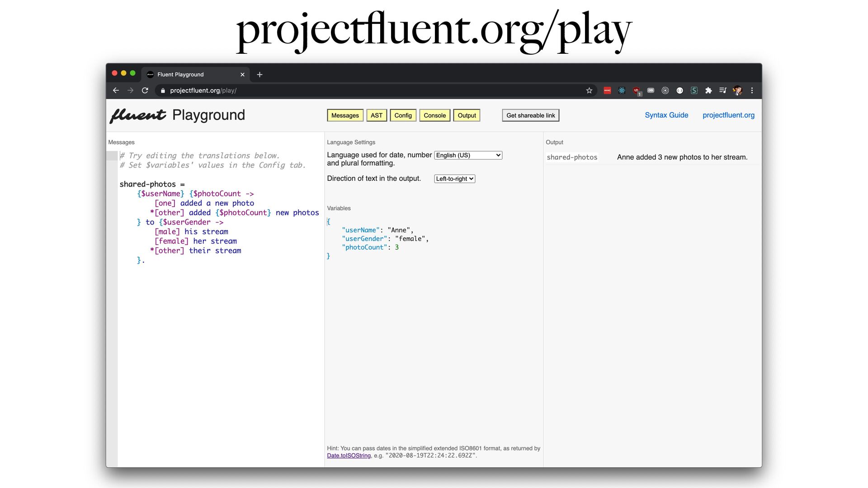
Task: Open the Left-to-right text direction dropdown
Action: 454,178
